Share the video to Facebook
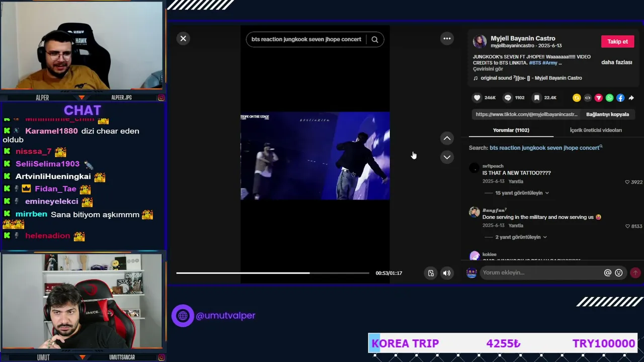The width and height of the screenshot is (644, 362). pyautogui.click(x=620, y=98)
